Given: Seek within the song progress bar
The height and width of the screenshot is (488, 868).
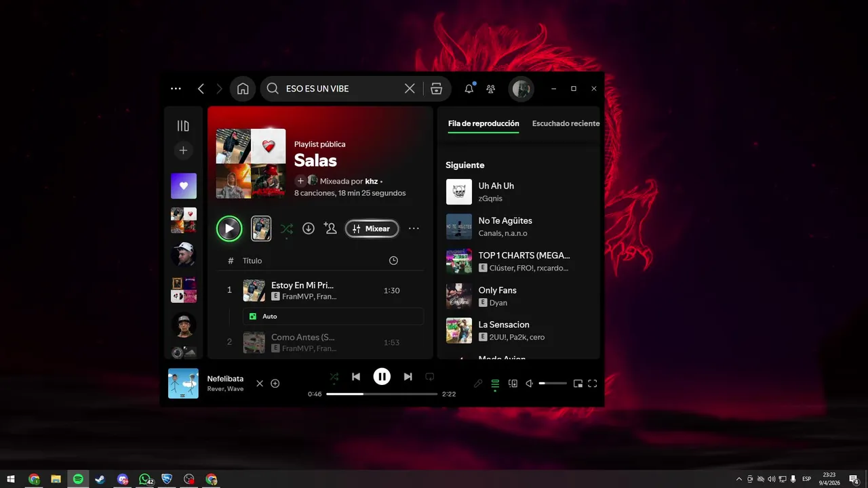Looking at the screenshot, I should pyautogui.click(x=382, y=394).
